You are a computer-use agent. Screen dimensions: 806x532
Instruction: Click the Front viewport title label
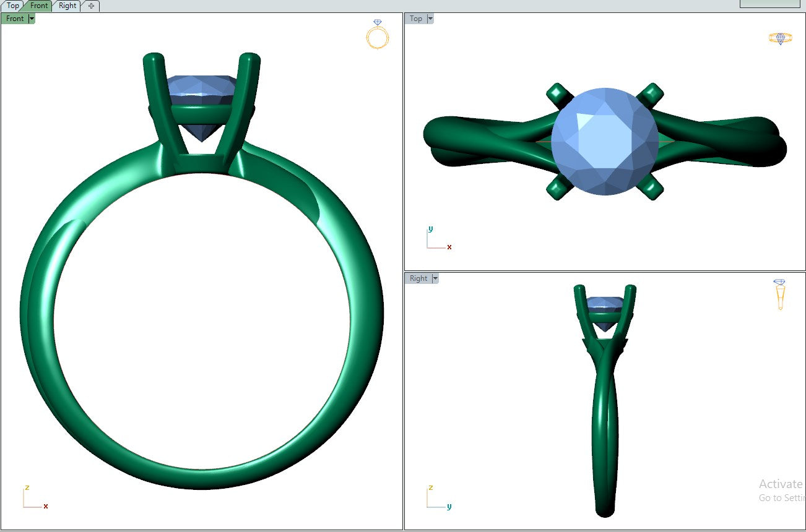point(15,19)
